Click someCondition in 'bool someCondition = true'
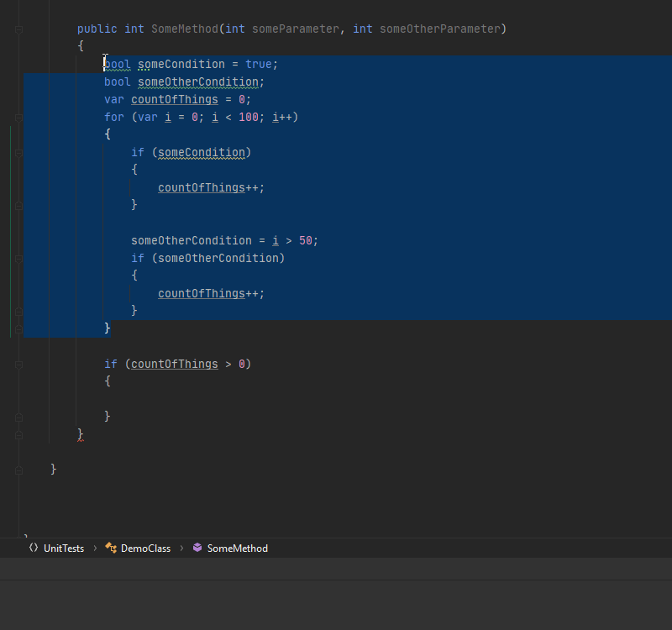 tap(181, 64)
